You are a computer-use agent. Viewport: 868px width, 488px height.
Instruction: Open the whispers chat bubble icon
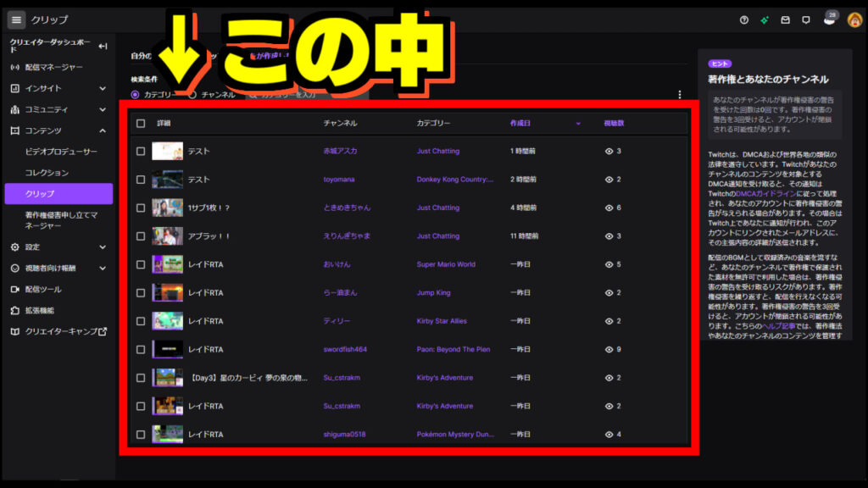(806, 20)
